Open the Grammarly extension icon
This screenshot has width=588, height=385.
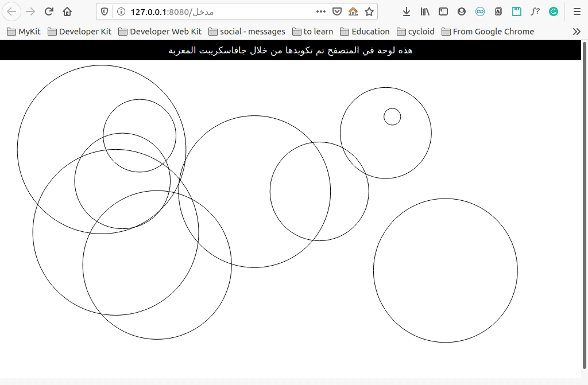click(x=554, y=11)
